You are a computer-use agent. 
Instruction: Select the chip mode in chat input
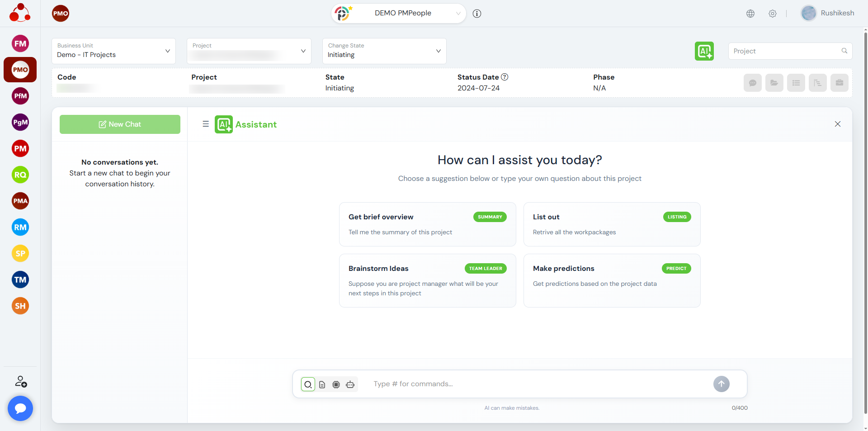336,384
